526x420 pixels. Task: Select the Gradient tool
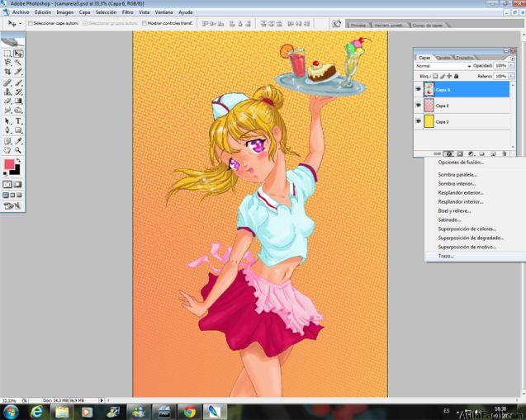[x=18, y=101]
